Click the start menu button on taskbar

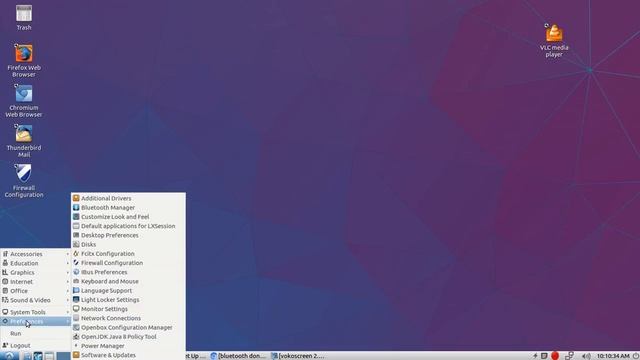click(x=9, y=356)
